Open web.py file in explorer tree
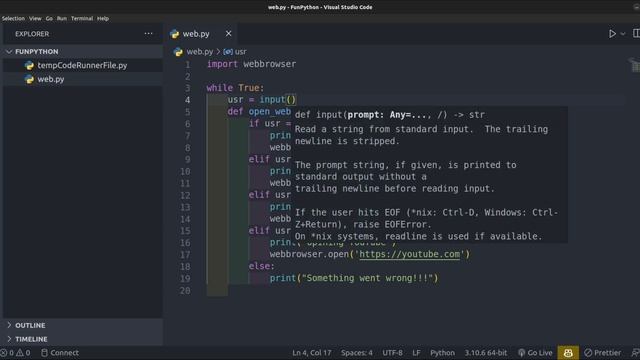640x360 pixels. [51, 79]
